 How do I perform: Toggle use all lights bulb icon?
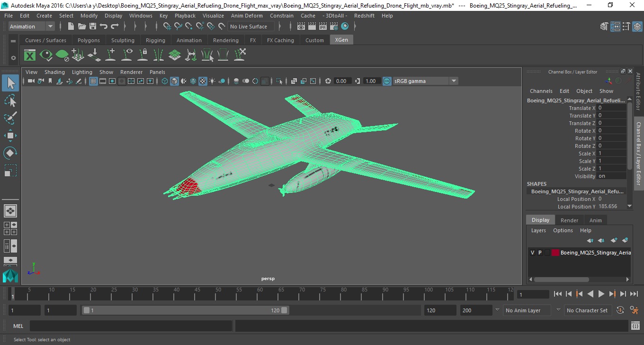(212, 81)
